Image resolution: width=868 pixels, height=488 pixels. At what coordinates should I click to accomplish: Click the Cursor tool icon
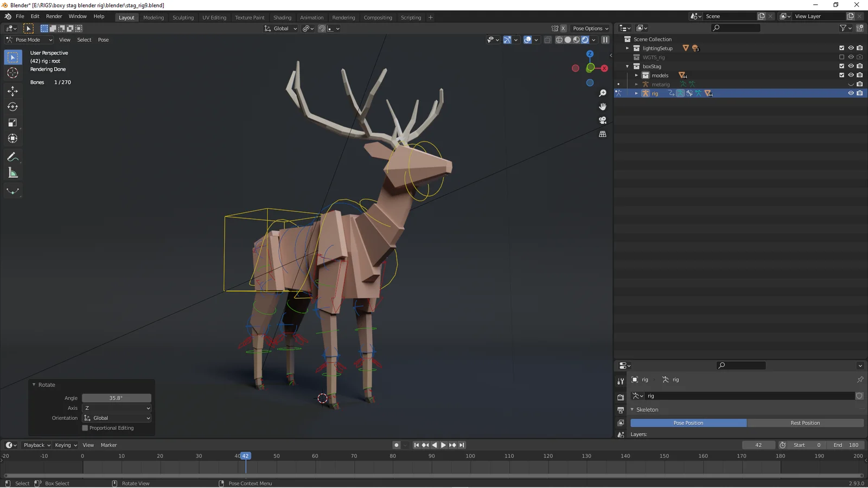pyautogui.click(x=12, y=73)
